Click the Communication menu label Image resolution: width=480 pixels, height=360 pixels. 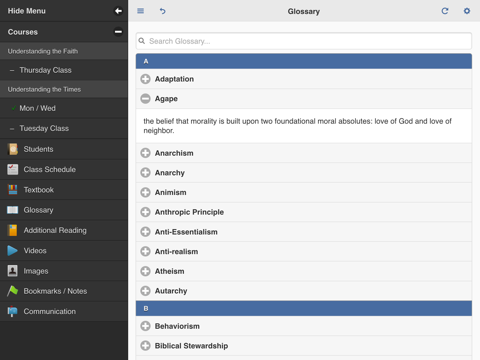pos(50,311)
